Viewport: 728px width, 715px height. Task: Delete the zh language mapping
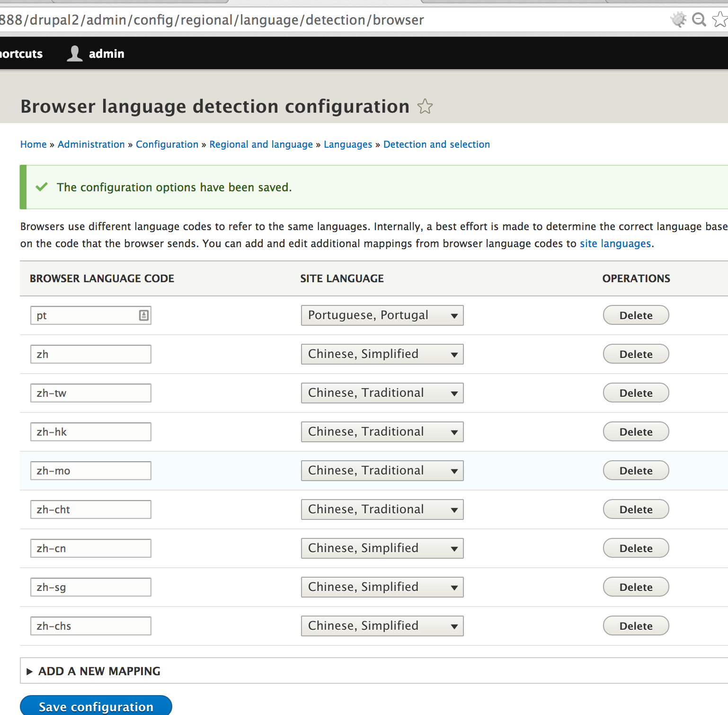click(x=636, y=354)
